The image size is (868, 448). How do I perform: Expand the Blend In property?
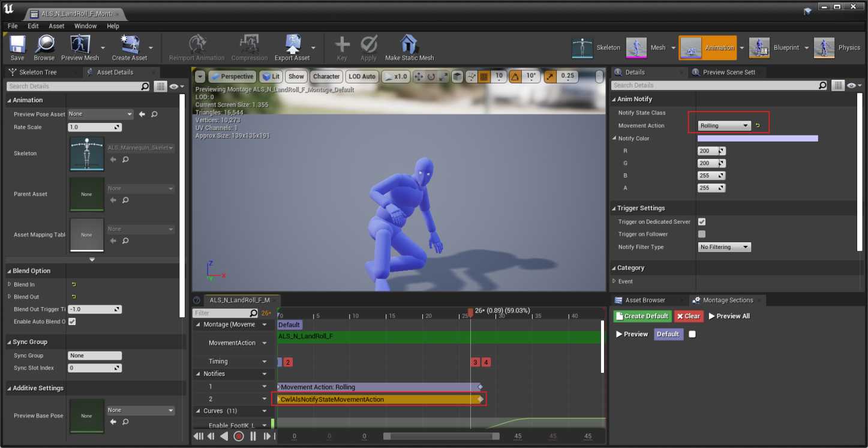(x=9, y=285)
